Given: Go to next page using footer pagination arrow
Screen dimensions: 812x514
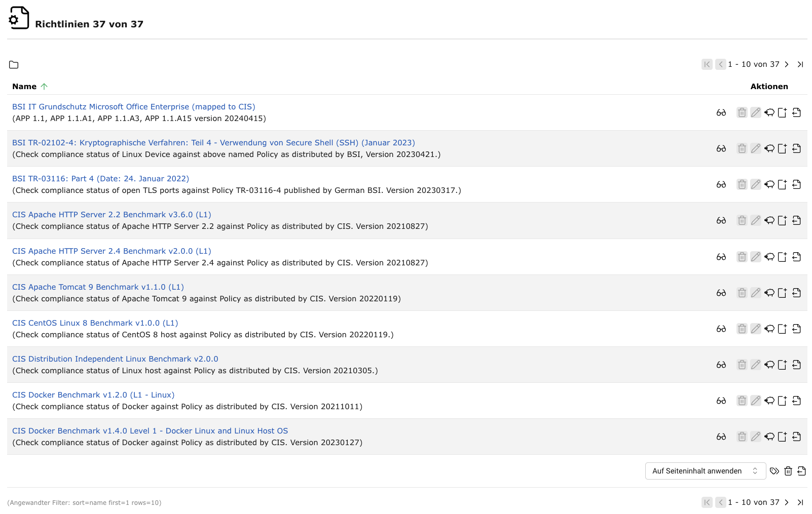Looking at the screenshot, I should coord(787,502).
